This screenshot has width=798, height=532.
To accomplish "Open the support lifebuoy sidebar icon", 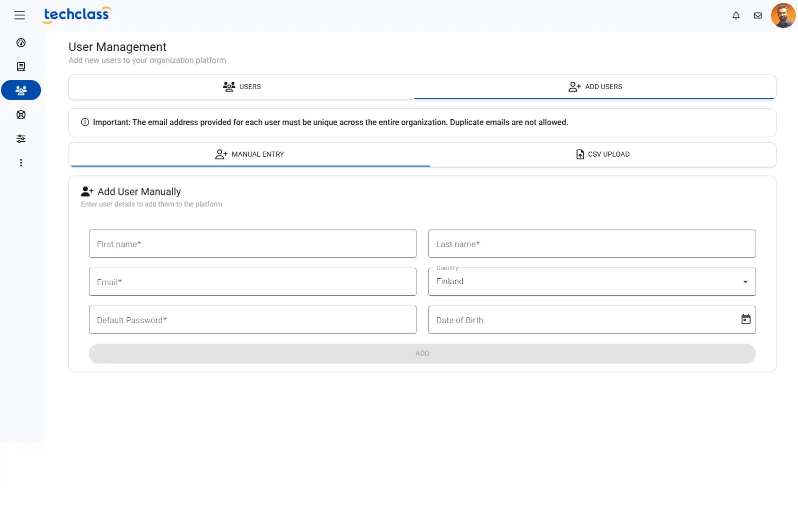I will (21, 115).
